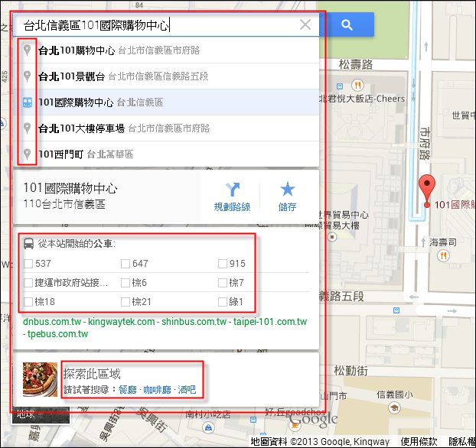
Task: Click the 儲存 star icon
Action: tap(287, 189)
